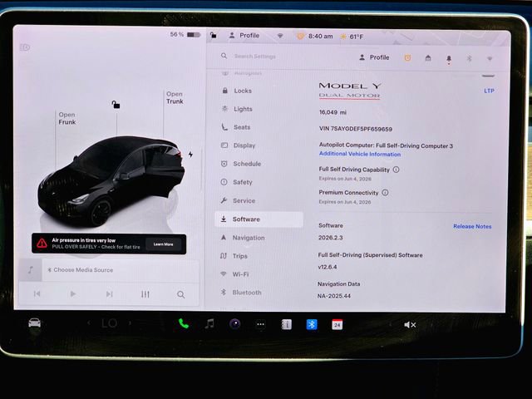Play media
The height and width of the screenshot is (399, 532).
73,293
